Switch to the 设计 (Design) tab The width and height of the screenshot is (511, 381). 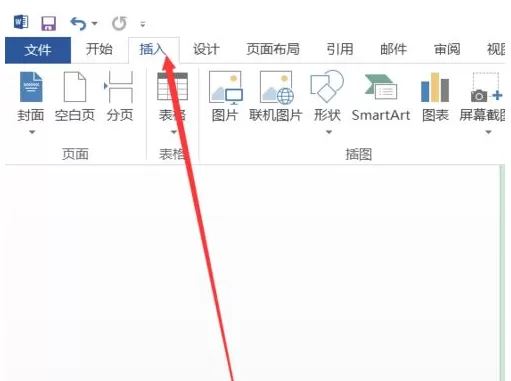pos(206,49)
